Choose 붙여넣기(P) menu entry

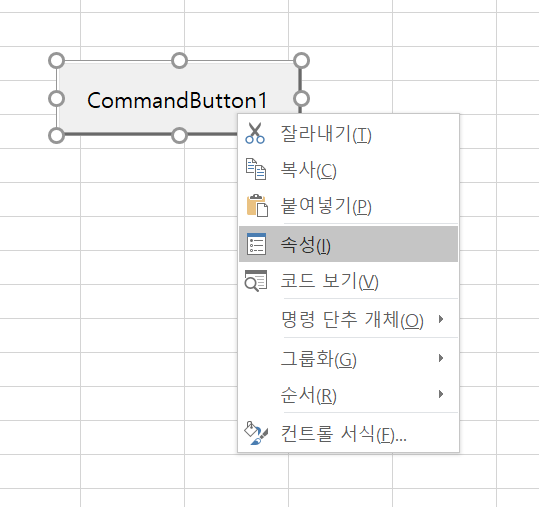point(348,206)
